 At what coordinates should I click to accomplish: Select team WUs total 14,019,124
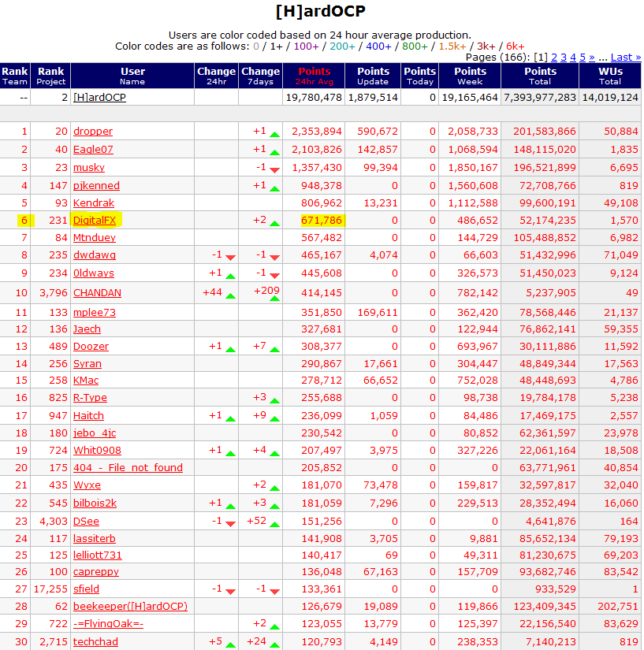tap(610, 98)
